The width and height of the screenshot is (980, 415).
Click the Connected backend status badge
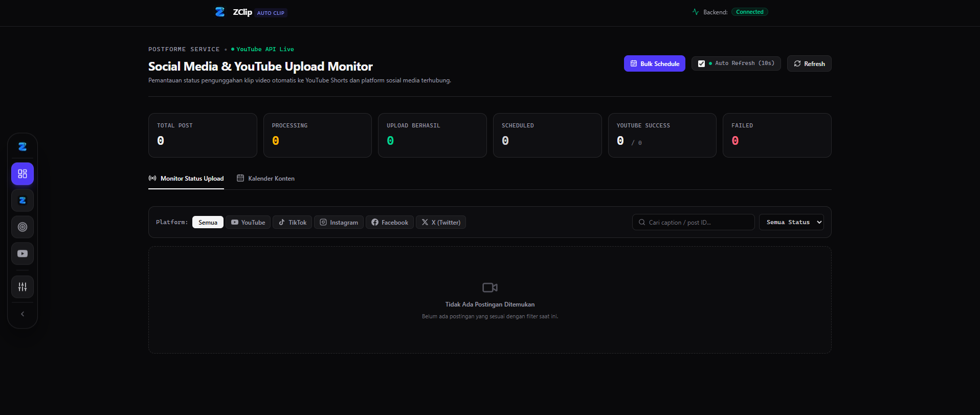coord(750,12)
